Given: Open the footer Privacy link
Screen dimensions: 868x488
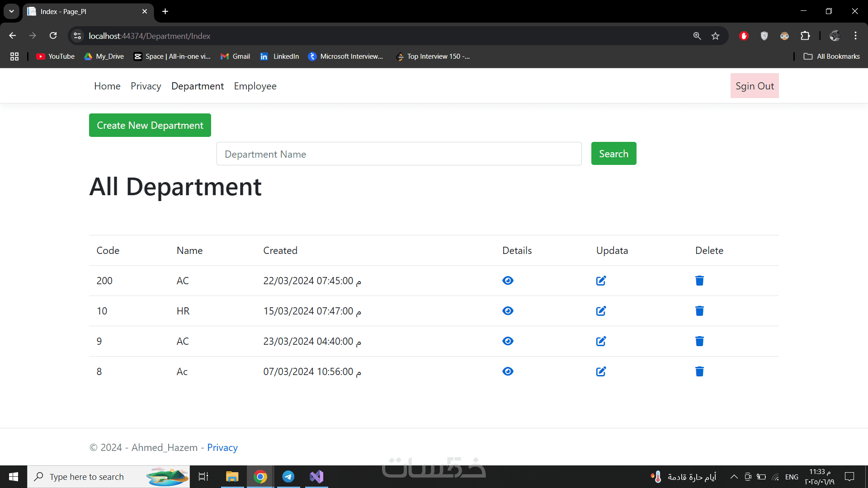Looking at the screenshot, I should (x=222, y=448).
